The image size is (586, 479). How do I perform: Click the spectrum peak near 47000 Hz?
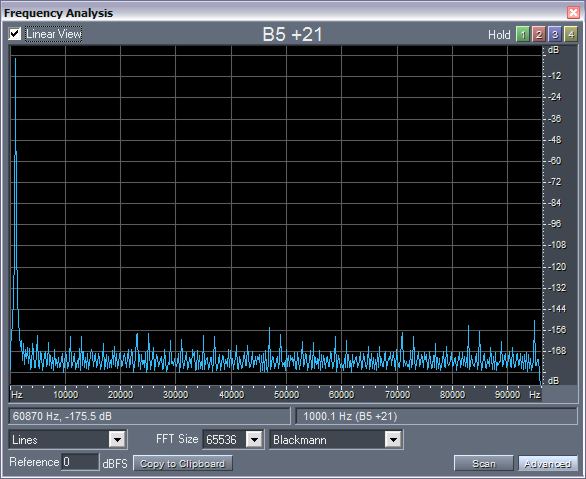pyautogui.click(x=269, y=330)
